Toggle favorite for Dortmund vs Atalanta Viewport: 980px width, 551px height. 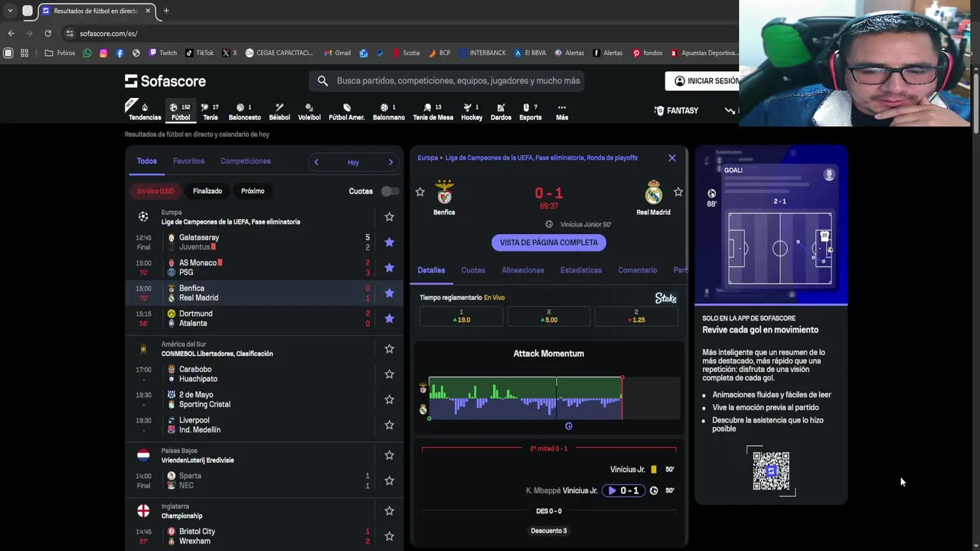[389, 318]
